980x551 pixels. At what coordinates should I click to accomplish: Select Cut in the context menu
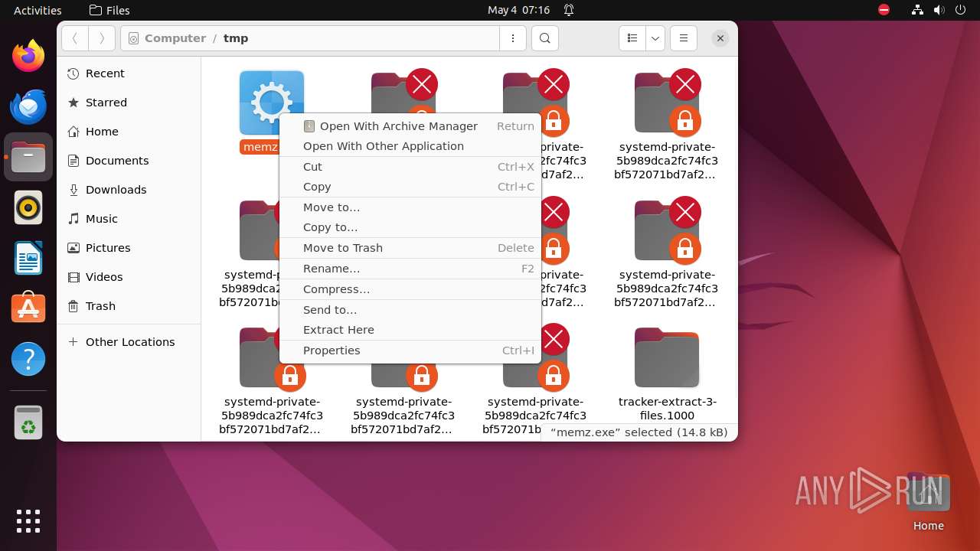pyautogui.click(x=411, y=167)
